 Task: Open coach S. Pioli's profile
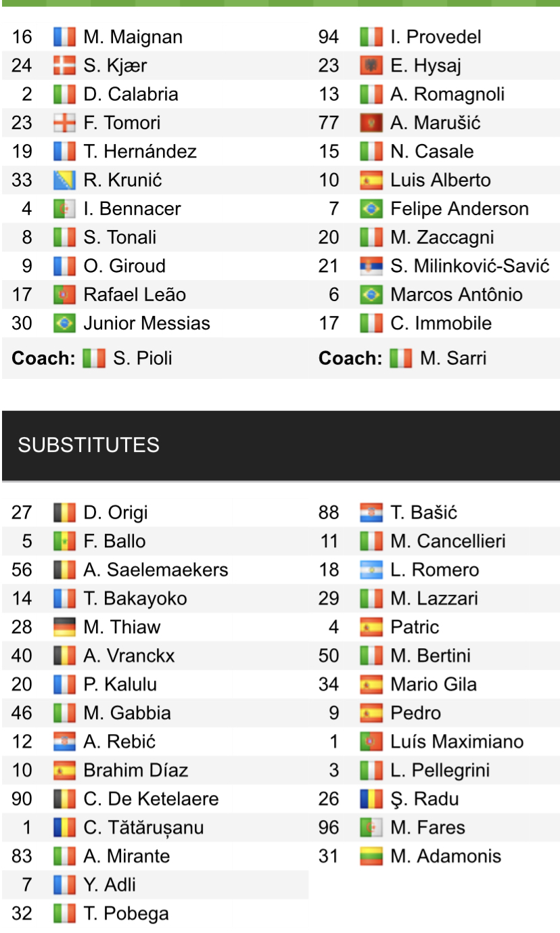pyautogui.click(x=143, y=358)
